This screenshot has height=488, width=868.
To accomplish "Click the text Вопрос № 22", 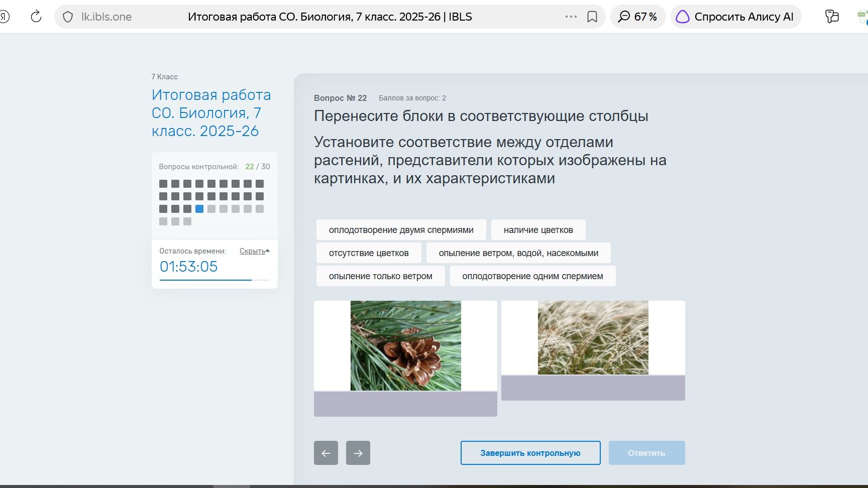I will pyautogui.click(x=341, y=98).
